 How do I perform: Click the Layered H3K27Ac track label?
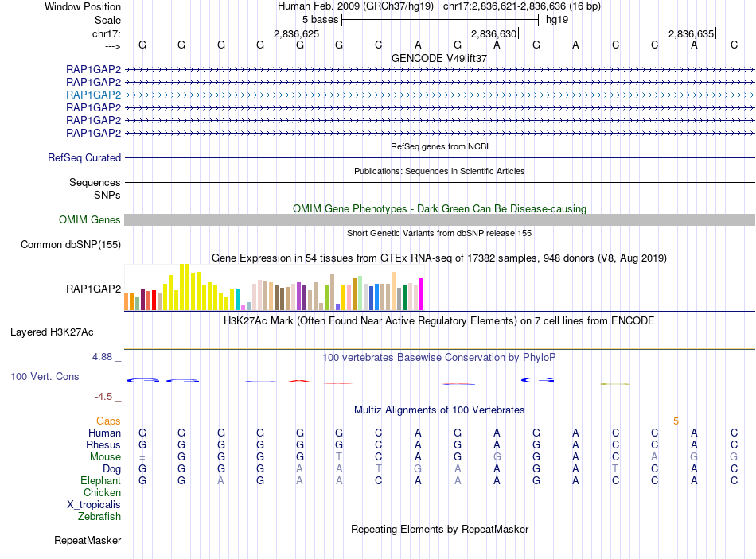click(52, 332)
